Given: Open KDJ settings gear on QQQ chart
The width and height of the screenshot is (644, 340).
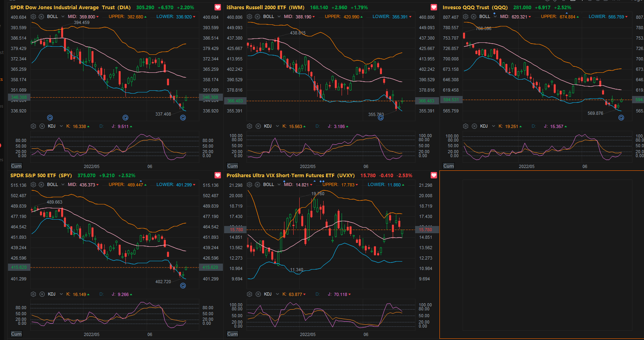Looking at the screenshot, I should (x=465, y=126).
